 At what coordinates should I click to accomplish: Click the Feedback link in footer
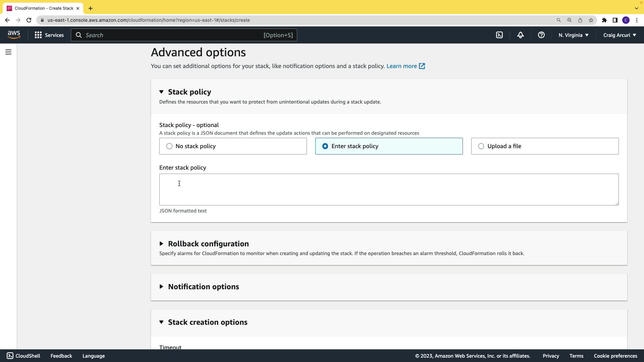pos(61,356)
